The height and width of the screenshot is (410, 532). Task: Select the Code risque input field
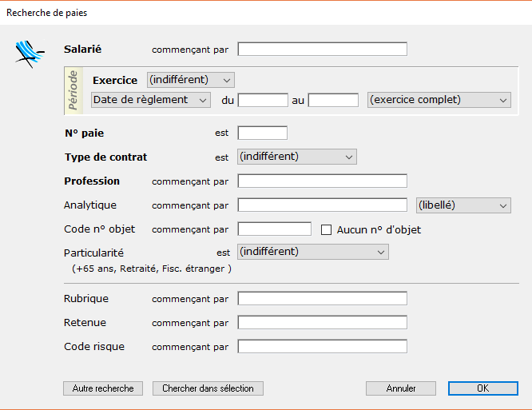(x=323, y=347)
